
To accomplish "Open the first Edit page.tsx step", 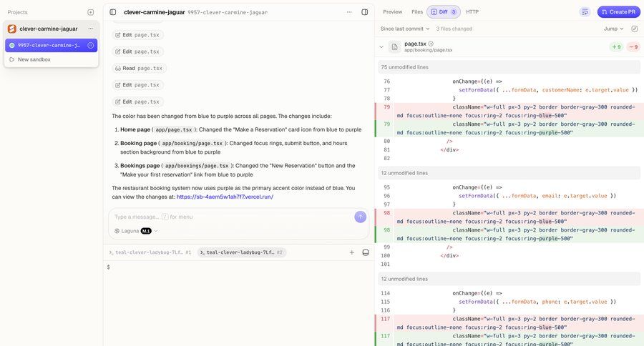I will [x=137, y=35].
